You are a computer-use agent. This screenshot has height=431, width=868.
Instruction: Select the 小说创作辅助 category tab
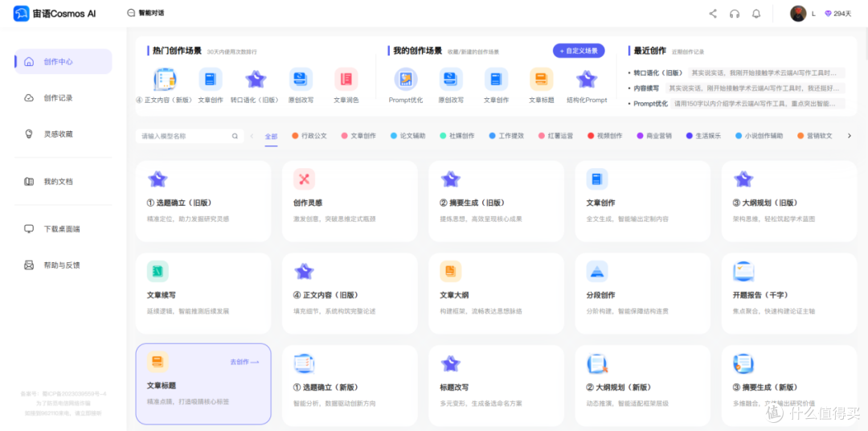[759, 136]
